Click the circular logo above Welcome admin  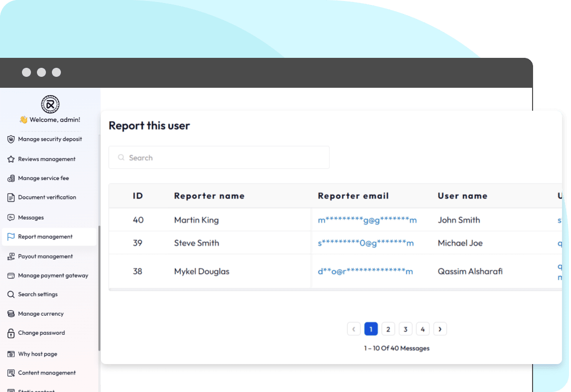coord(50,104)
